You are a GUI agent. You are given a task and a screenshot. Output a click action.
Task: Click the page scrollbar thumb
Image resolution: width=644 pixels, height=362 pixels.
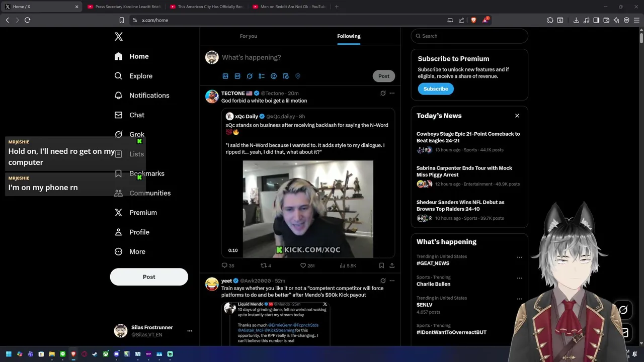pos(641,38)
